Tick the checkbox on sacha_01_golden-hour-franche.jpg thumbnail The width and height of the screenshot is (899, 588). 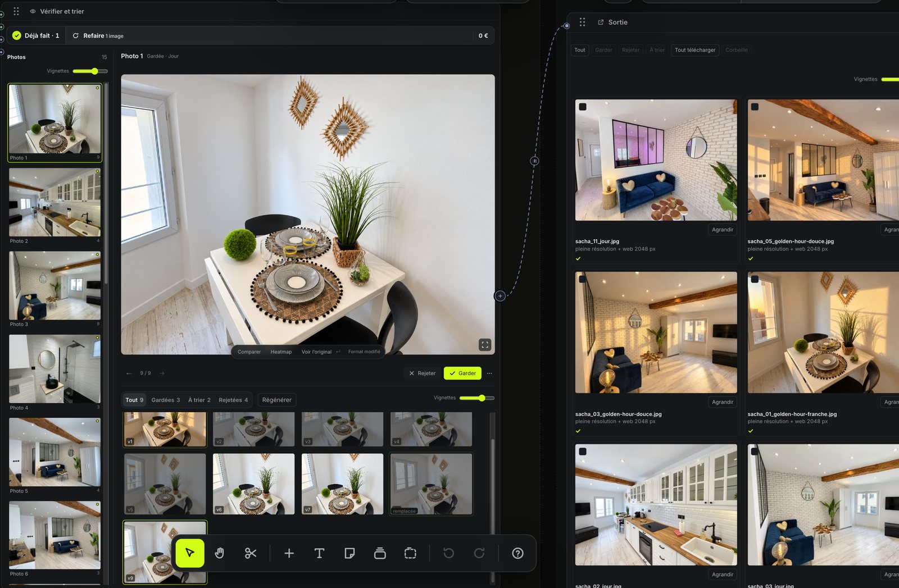(755, 279)
